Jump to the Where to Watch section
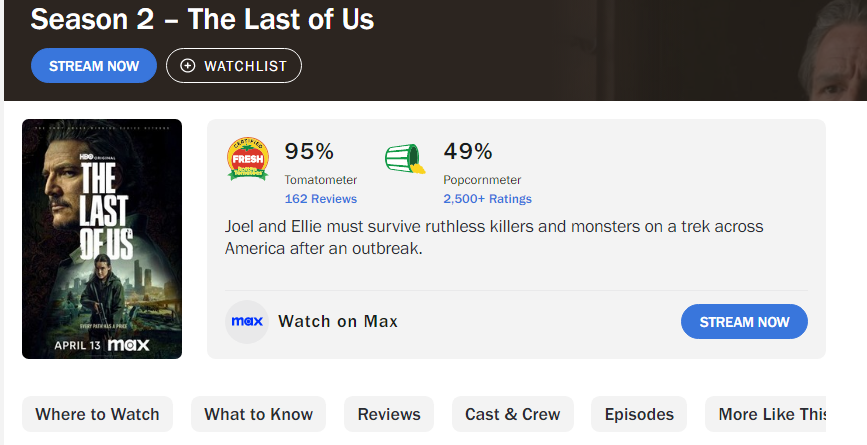The width and height of the screenshot is (867, 445). pyautogui.click(x=97, y=414)
